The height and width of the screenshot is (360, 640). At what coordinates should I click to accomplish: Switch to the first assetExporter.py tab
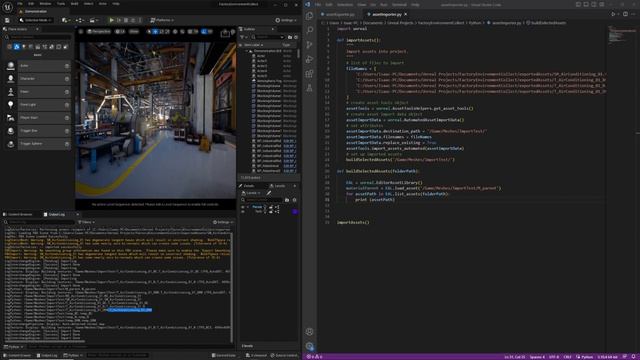point(340,14)
